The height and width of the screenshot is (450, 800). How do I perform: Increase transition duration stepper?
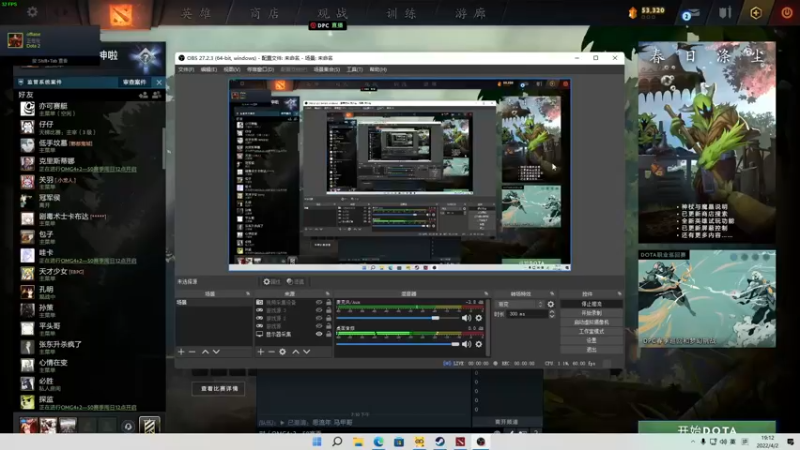(x=552, y=312)
